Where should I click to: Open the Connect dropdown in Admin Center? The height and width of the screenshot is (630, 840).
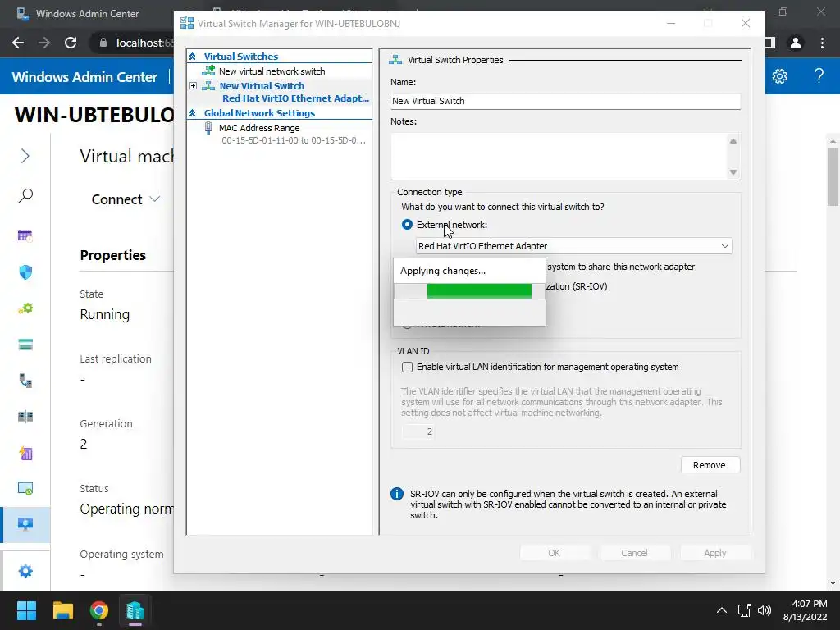[x=126, y=199]
